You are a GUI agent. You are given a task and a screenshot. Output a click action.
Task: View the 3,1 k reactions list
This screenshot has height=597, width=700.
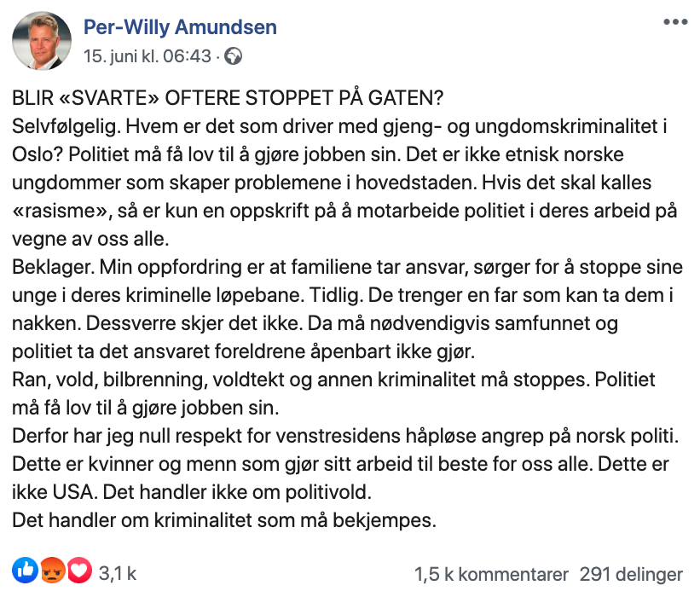pos(119,572)
